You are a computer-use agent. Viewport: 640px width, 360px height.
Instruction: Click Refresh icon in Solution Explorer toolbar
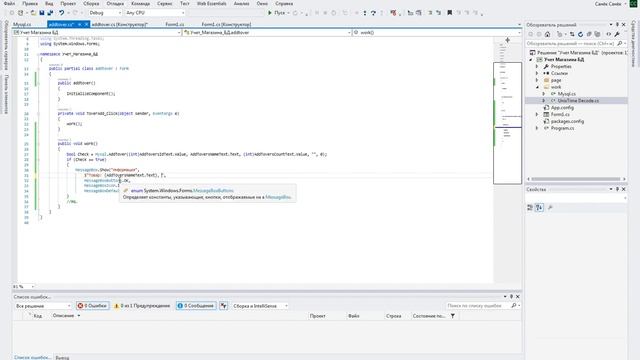[x=580, y=34]
